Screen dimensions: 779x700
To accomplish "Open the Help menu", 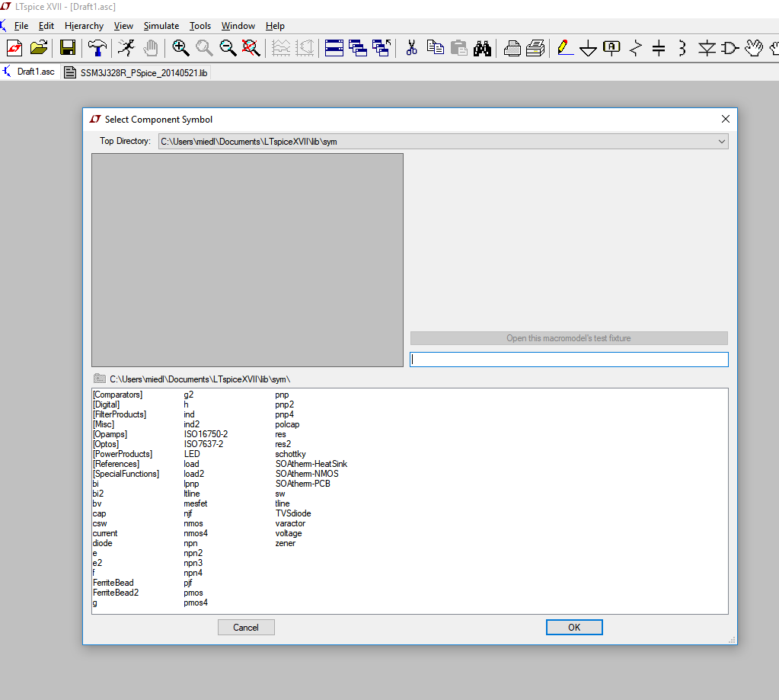I will point(275,26).
